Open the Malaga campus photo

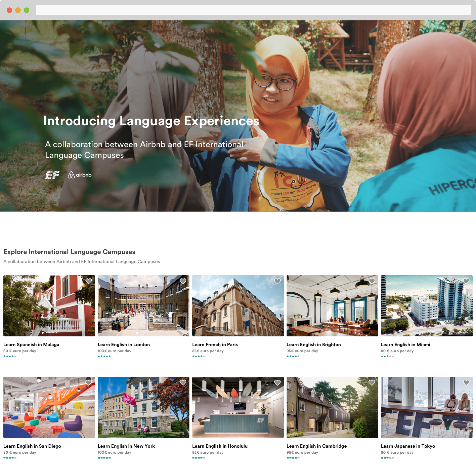49,306
